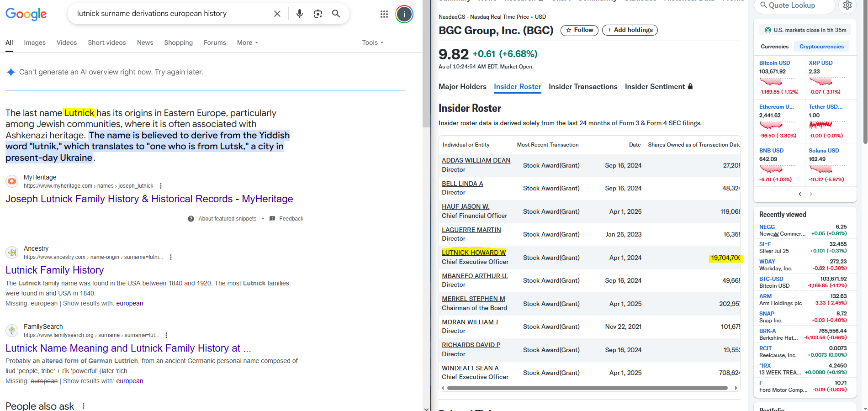The width and height of the screenshot is (868, 411).
Task: Click the Insider Sentiment lock icon
Action: [x=690, y=86]
